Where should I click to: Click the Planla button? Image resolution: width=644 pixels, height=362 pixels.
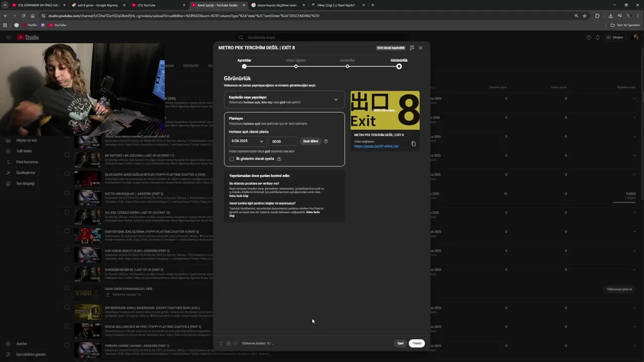tap(417, 343)
